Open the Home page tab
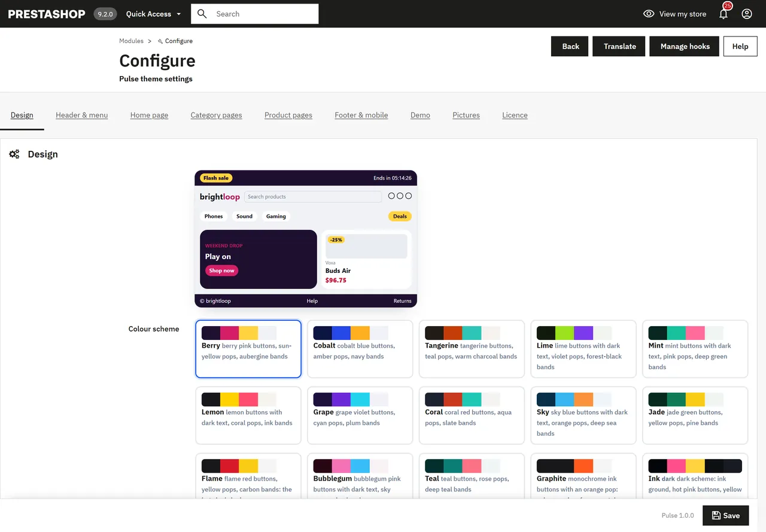Screen dimensions: 766x532 (149, 115)
